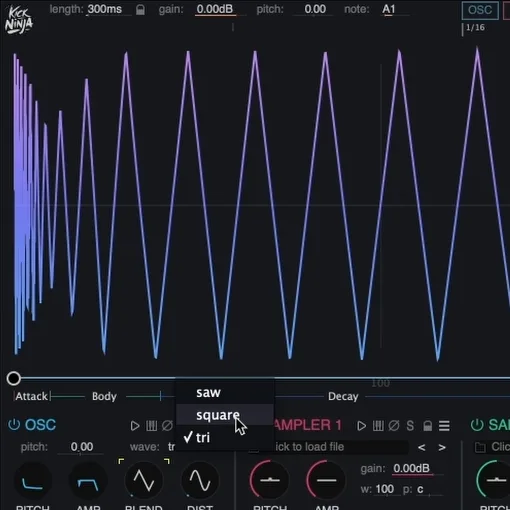Preview the OSC layer with its play icon

[135, 426]
